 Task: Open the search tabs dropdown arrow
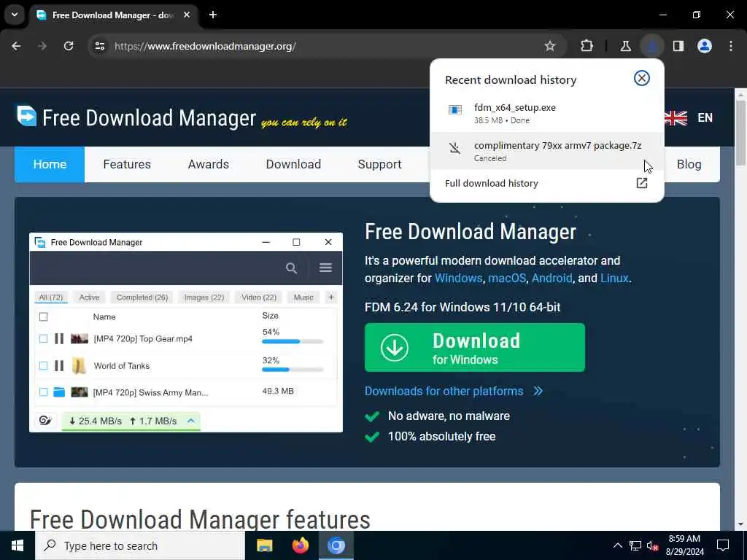(x=15, y=15)
